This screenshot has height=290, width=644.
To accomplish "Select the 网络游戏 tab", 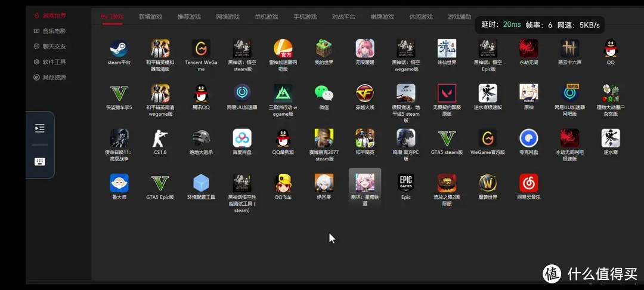I will (228, 17).
